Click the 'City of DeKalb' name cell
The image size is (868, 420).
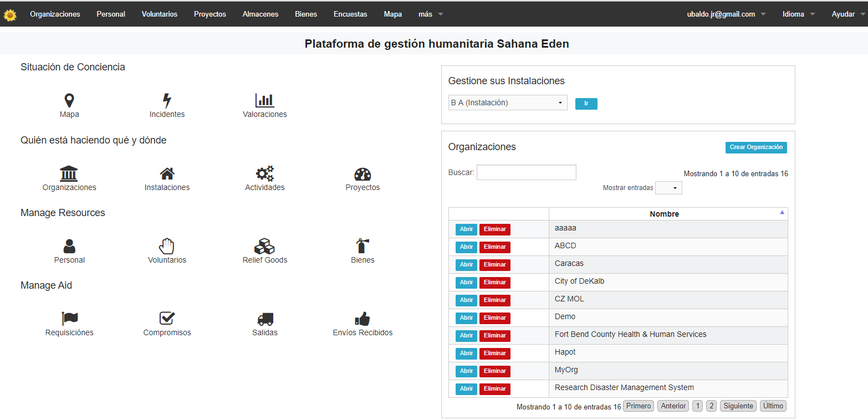click(668, 282)
